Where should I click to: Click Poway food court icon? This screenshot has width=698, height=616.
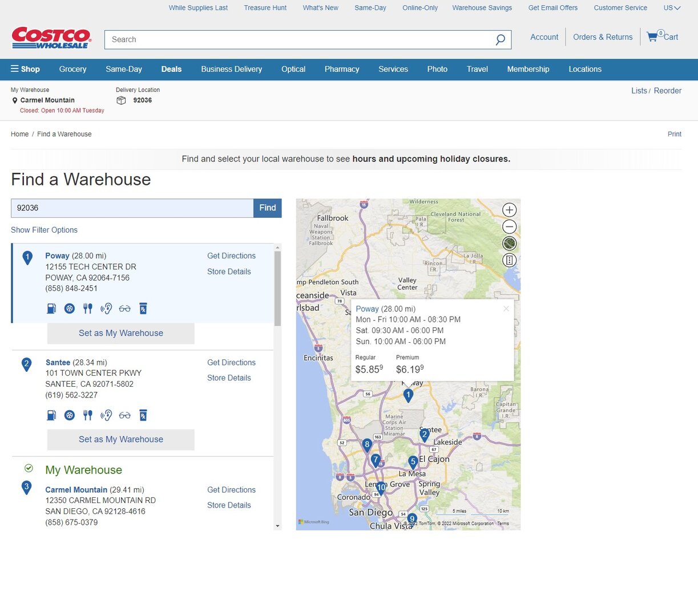coord(87,309)
